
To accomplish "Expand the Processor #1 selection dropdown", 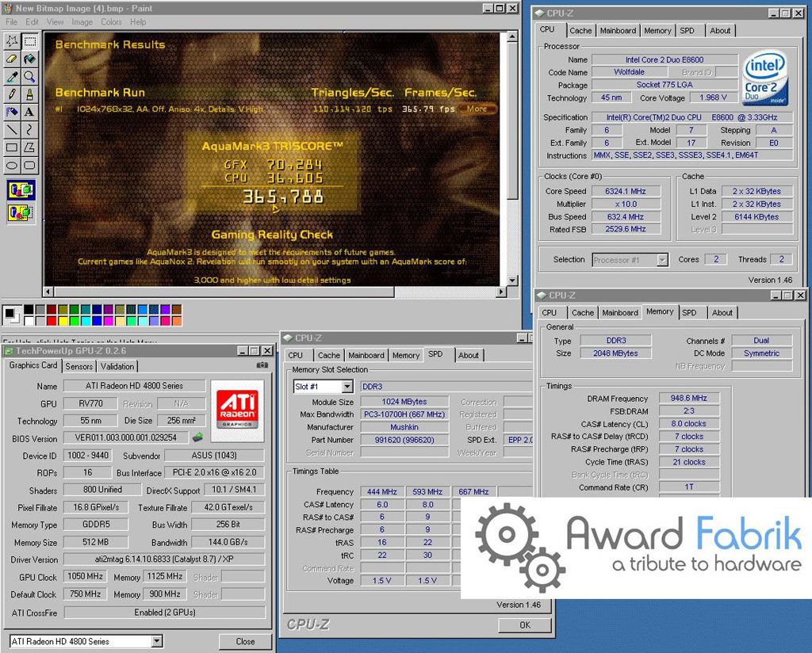I will (x=662, y=260).
